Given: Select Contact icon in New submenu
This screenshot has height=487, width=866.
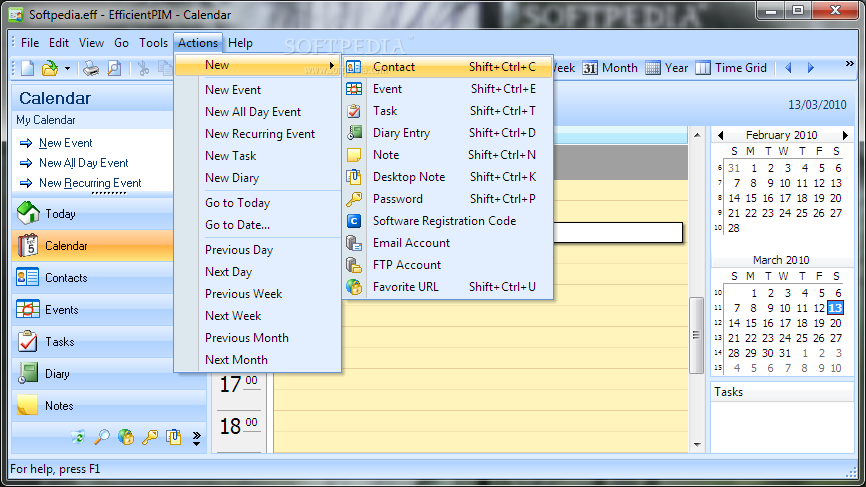Looking at the screenshot, I should point(353,67).
